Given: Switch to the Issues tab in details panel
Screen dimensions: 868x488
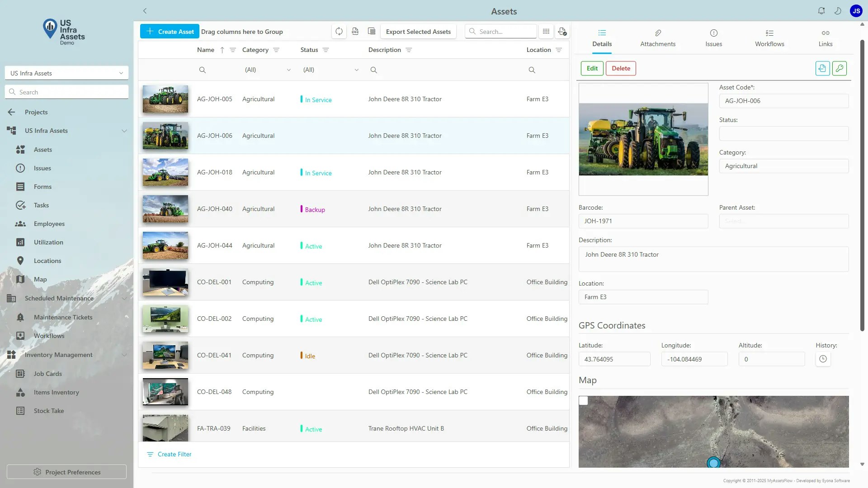Looking at the screenshot, I should 713,38.
